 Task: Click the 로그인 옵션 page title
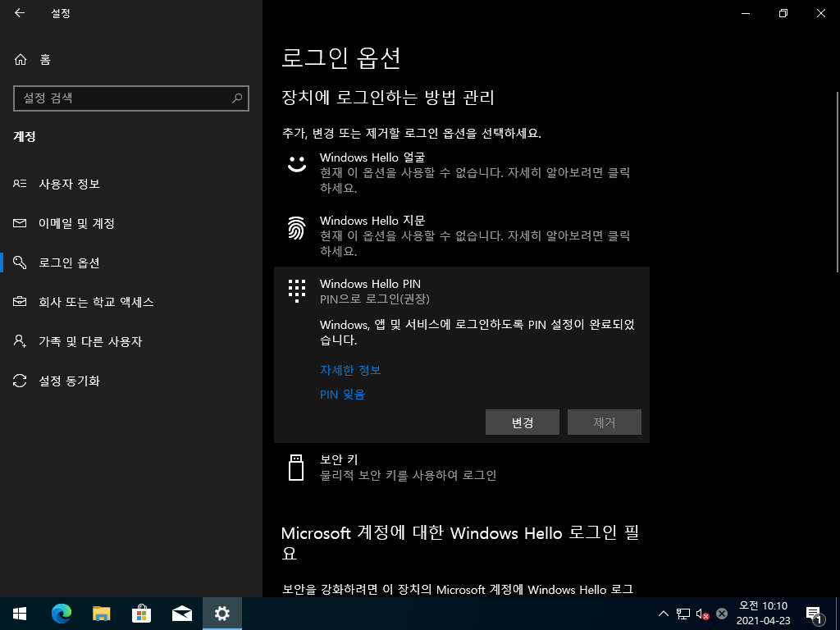(341, 58)
